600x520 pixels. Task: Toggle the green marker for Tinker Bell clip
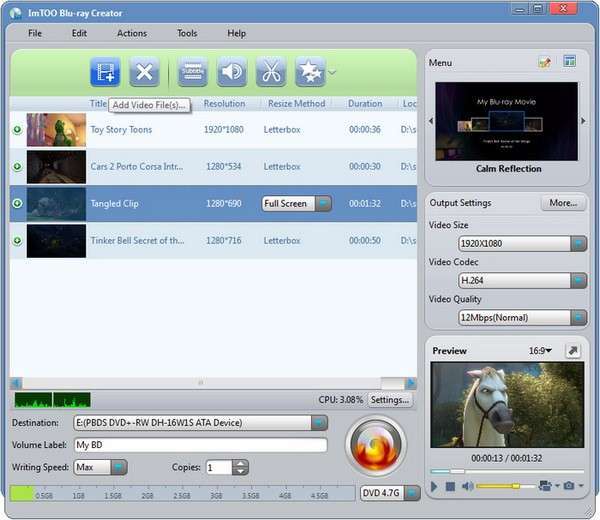[17, 241]
